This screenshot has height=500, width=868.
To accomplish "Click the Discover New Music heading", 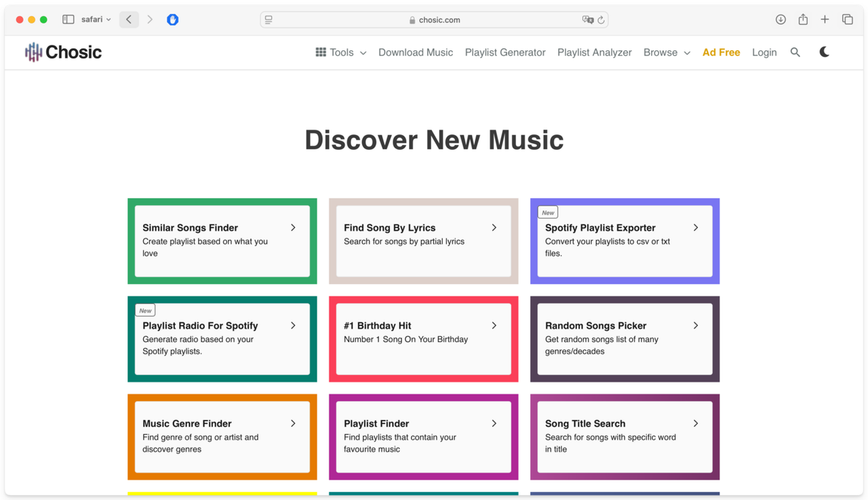I will pyautogui.click(x=434, y=140).
